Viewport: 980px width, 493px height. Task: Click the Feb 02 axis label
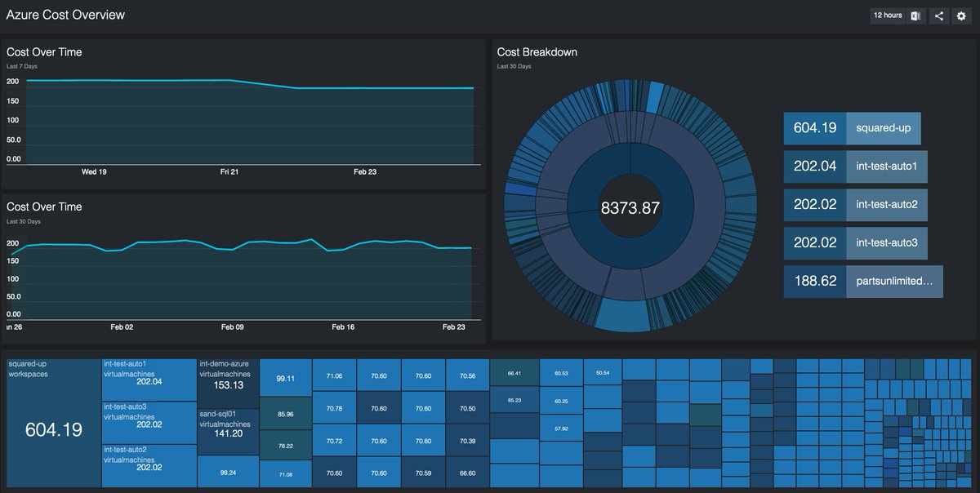[122, 326]
